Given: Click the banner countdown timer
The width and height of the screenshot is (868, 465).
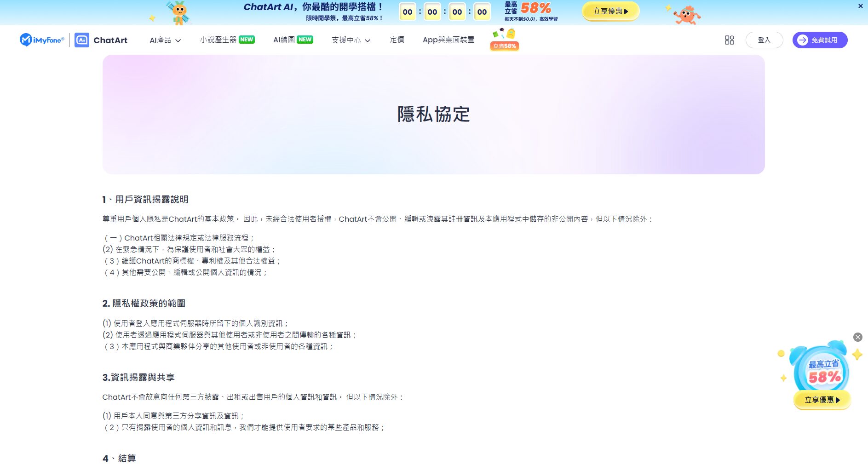Looking at the screenshot, I should click(444, 12).
